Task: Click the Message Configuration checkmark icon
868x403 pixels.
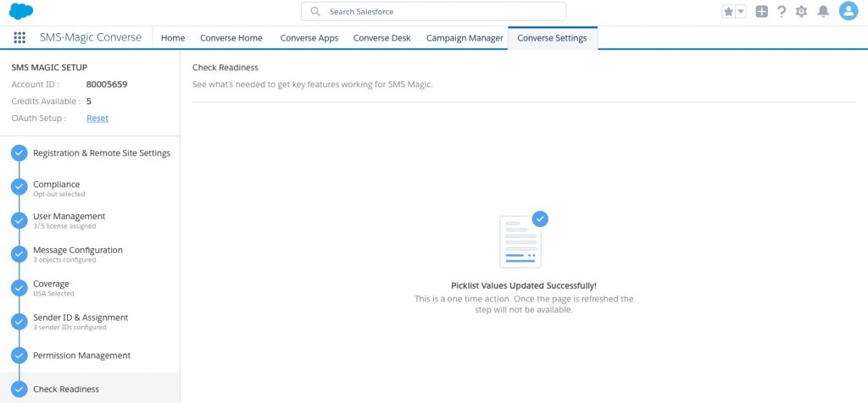Action: (x=19, y=254)
